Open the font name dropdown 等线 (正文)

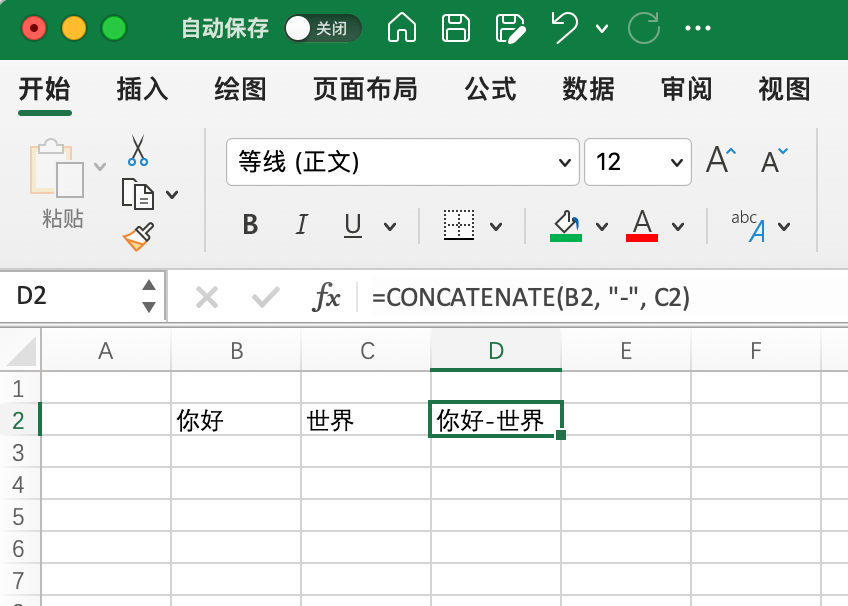point(402,162)
